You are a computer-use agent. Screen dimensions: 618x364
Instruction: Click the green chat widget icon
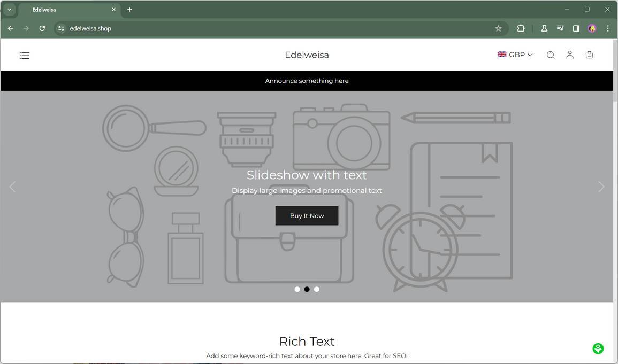pos(598,348)
